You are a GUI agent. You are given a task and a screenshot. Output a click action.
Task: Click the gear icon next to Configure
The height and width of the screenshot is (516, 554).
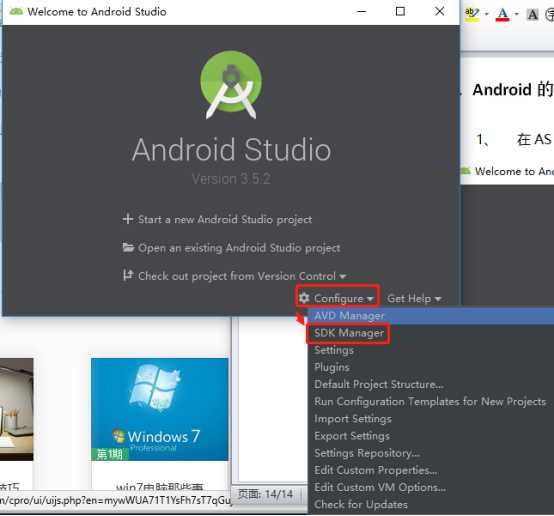point(304,298)
